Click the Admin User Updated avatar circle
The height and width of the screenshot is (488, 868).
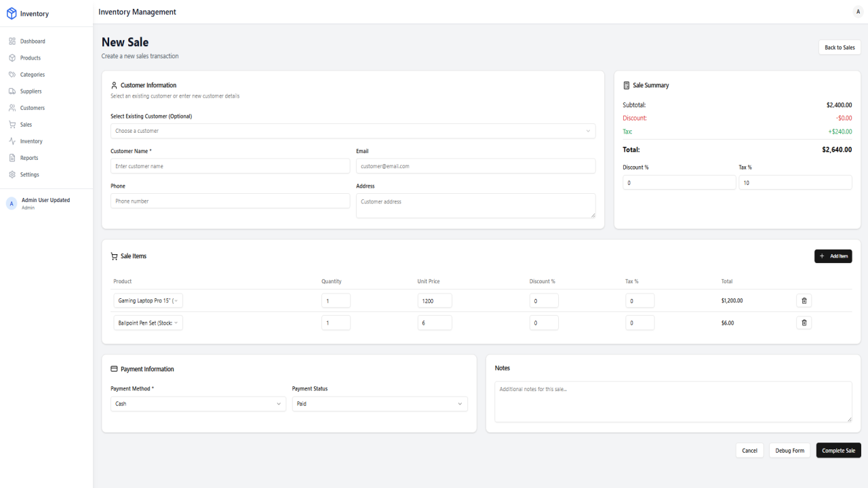point(12,203)
